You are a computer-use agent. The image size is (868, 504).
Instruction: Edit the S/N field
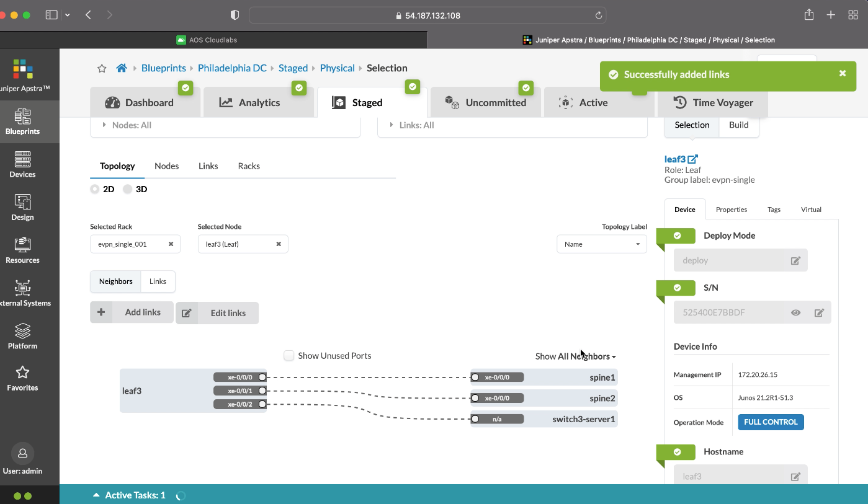pos(819,313)
